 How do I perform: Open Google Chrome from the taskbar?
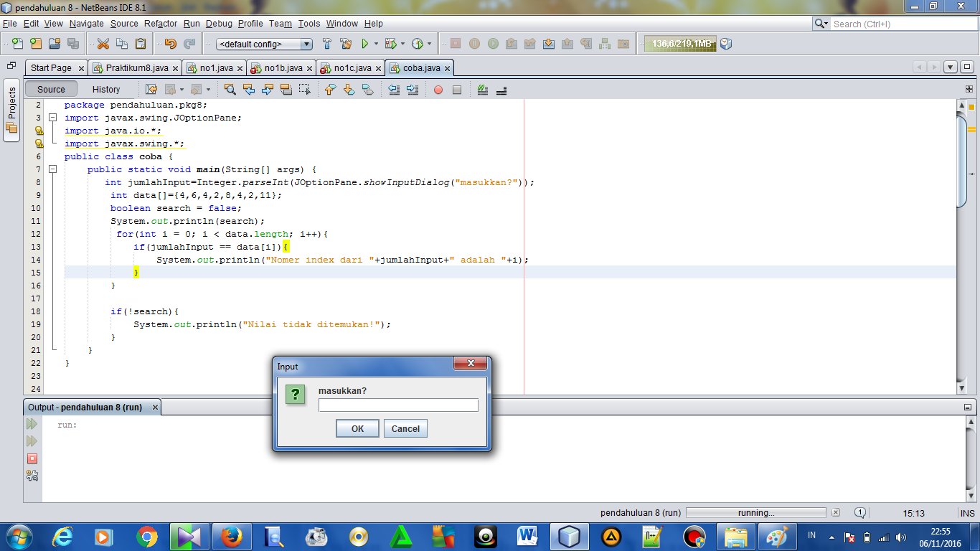coord(147,536)
